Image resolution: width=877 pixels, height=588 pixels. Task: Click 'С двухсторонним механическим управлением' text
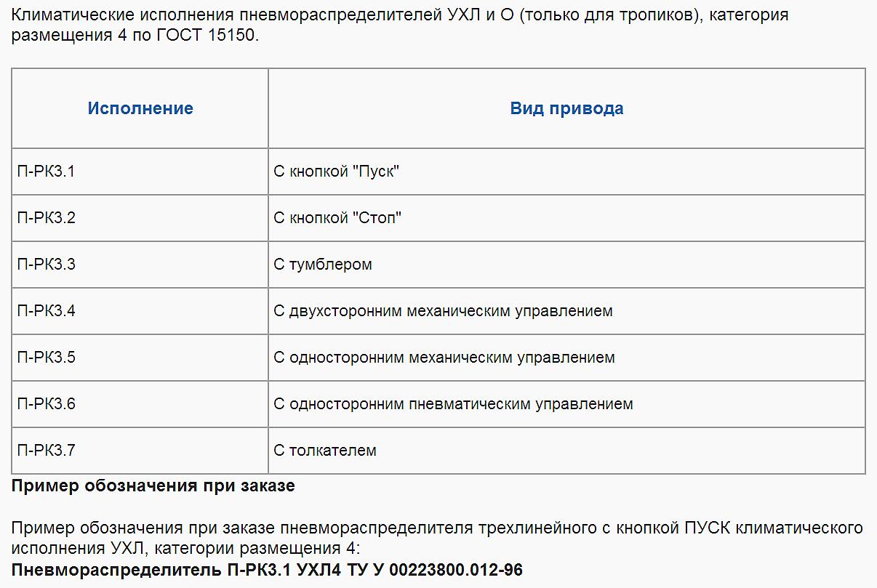point(443,311)
